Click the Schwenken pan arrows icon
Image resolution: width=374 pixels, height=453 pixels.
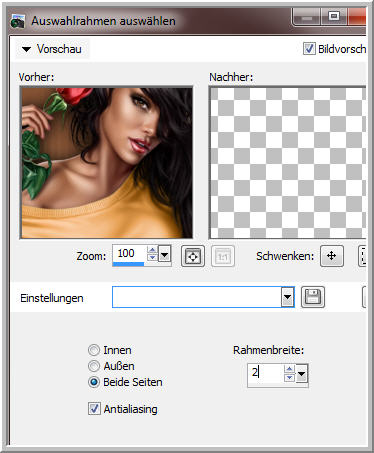(332, 256)
